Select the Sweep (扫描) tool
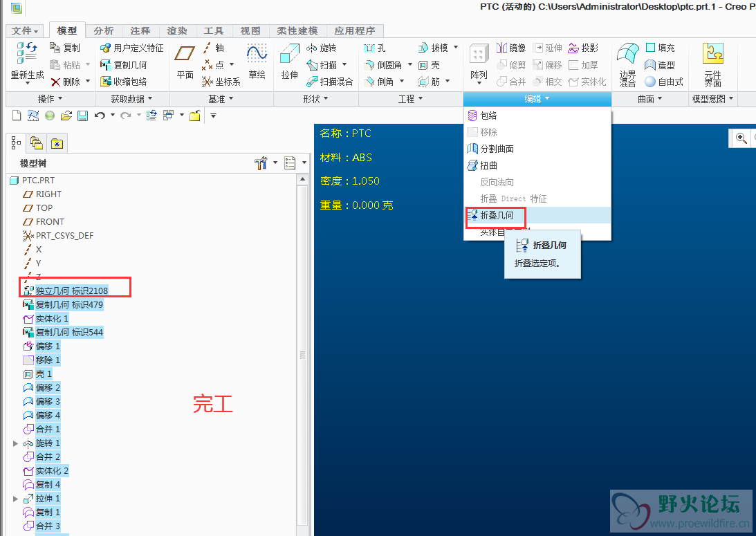756x536 pixels. pos(322,64)
